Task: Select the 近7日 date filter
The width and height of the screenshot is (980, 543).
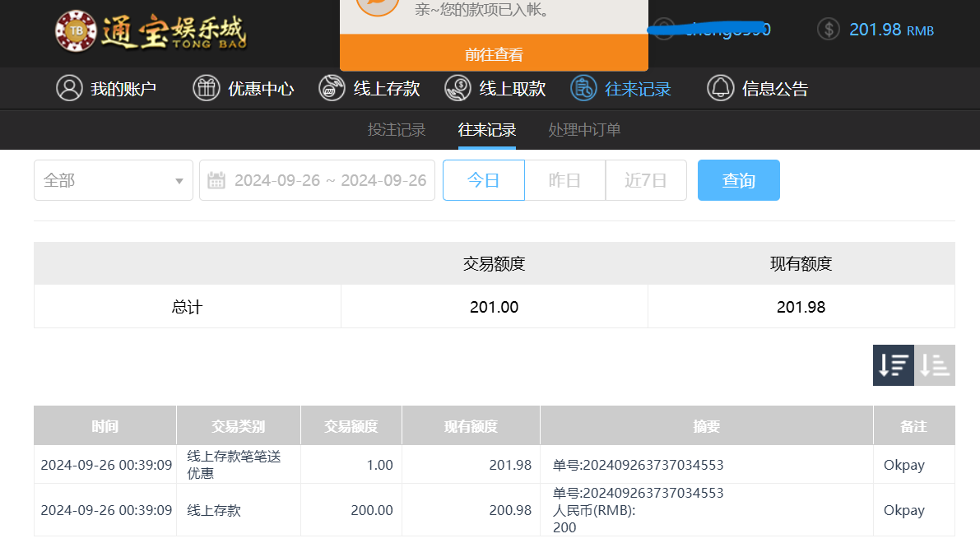Action: (645, 180)
